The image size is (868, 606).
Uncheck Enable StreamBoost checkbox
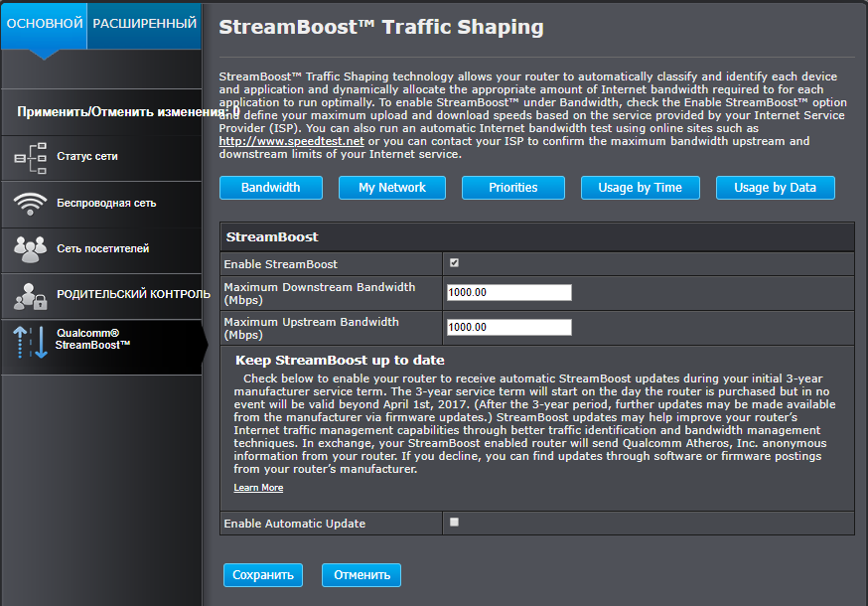click(454, 262)
